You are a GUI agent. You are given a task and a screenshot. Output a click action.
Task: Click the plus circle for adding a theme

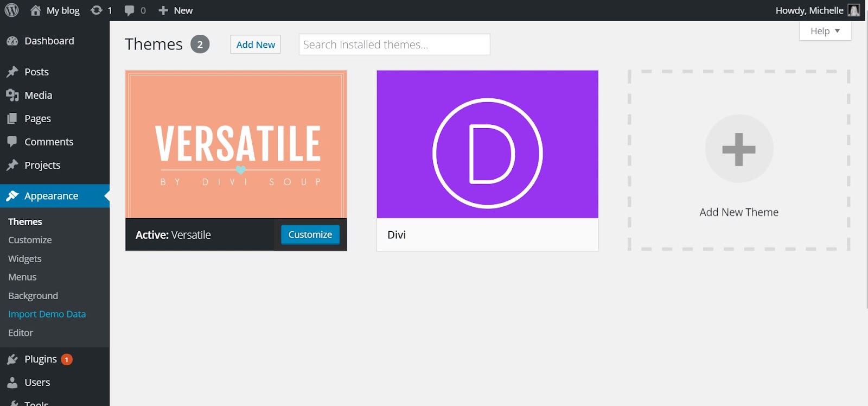pos(739,149)
